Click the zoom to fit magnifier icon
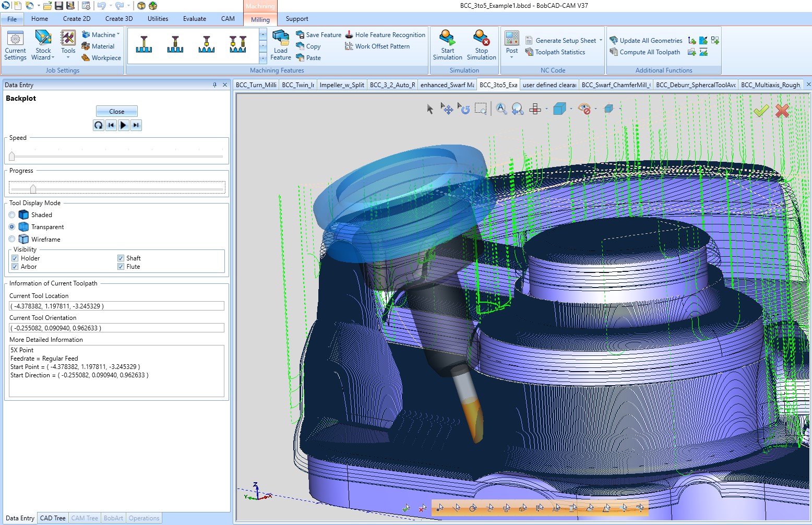This screenshot has width=812, height=525. tap(501, 109)
